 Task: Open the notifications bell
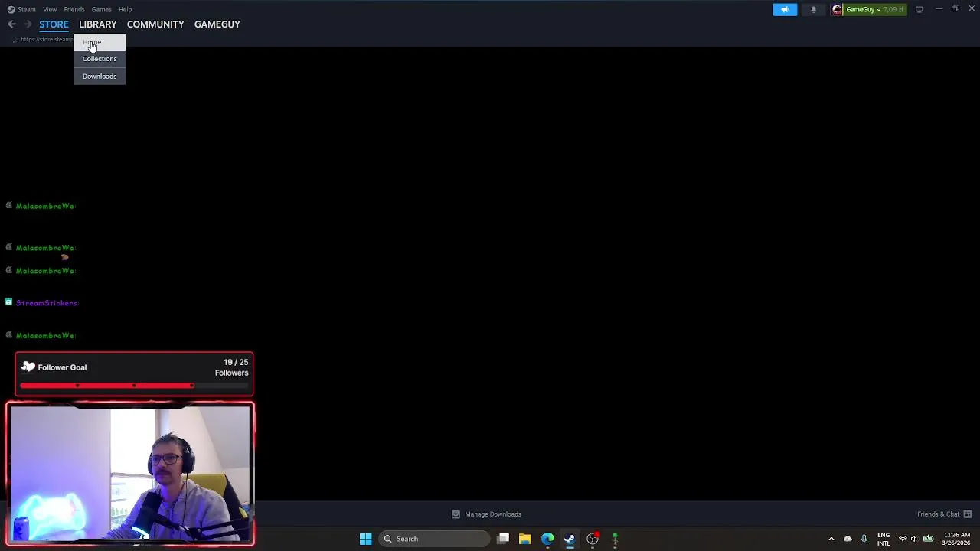click(813, 9)
